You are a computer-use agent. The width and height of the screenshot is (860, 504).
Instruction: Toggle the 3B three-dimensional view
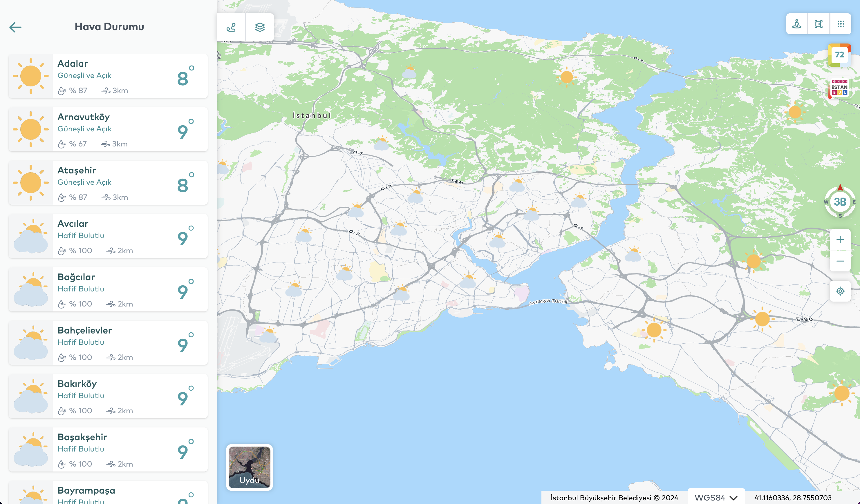coord(840,202)
